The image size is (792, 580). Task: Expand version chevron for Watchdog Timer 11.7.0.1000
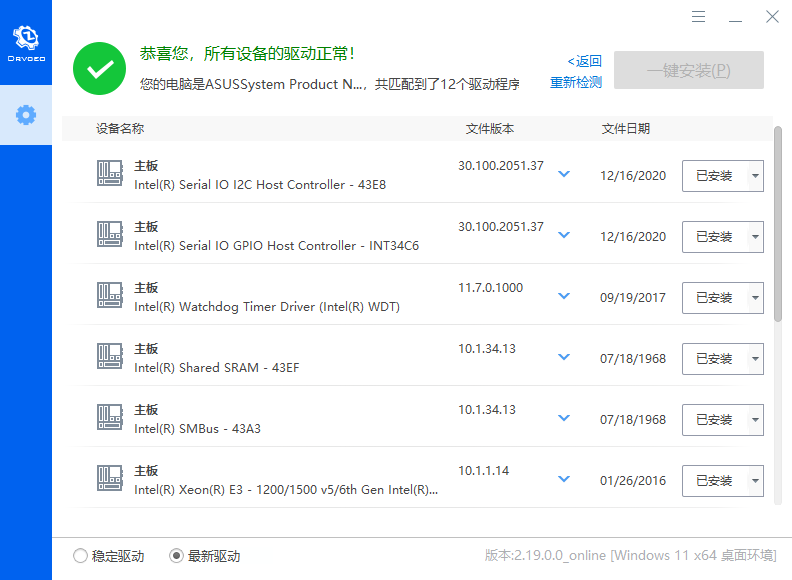(x=564, y=296)
